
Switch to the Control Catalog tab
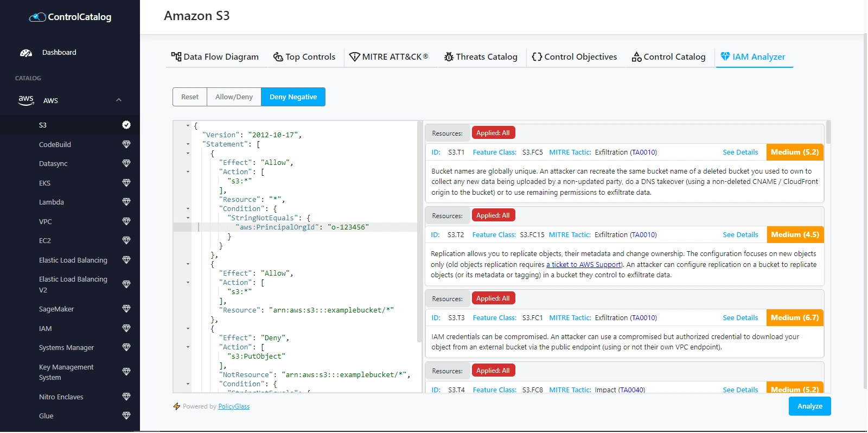pos(669,57)
